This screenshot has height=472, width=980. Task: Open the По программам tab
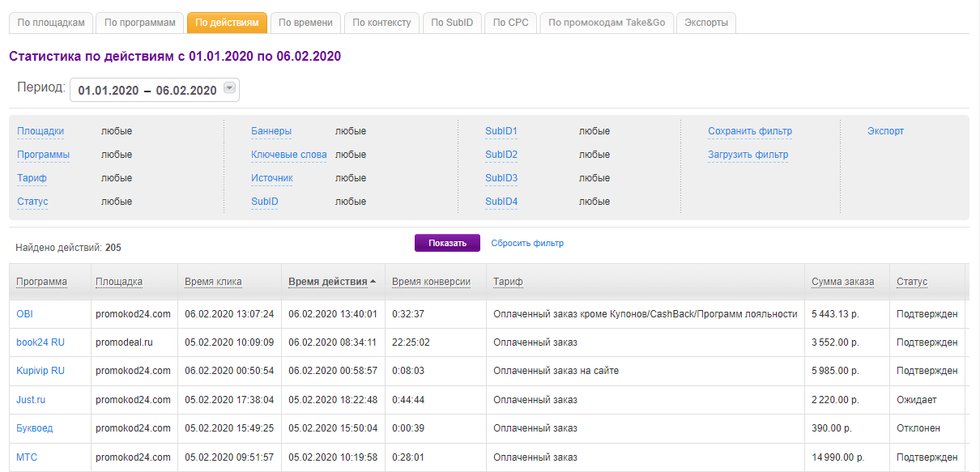tap(140, 23)
